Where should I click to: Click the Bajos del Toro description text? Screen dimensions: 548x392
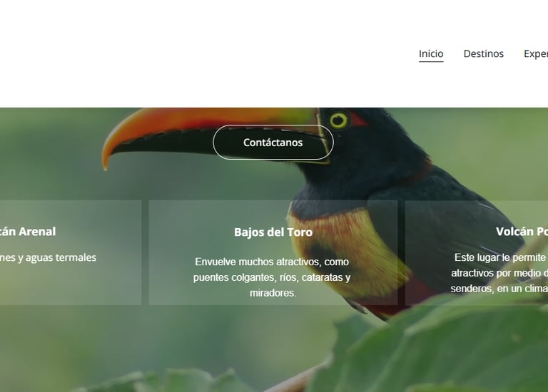(x=272, y=277)
